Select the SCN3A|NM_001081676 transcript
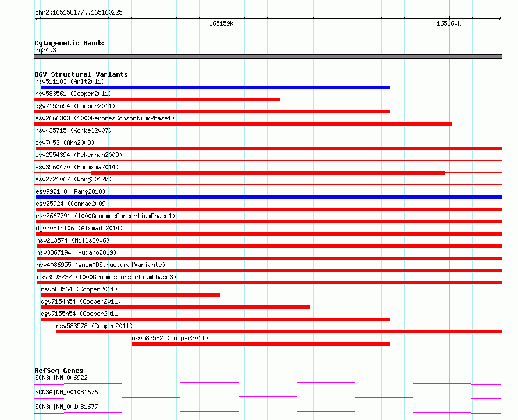The height and width of the screenshot is (420, 518). point(268,397)
